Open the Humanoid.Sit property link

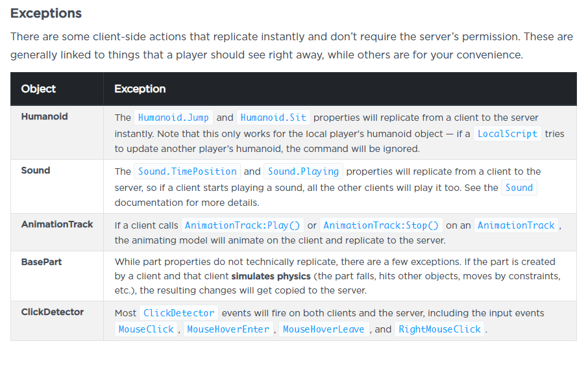click(273, 118)
